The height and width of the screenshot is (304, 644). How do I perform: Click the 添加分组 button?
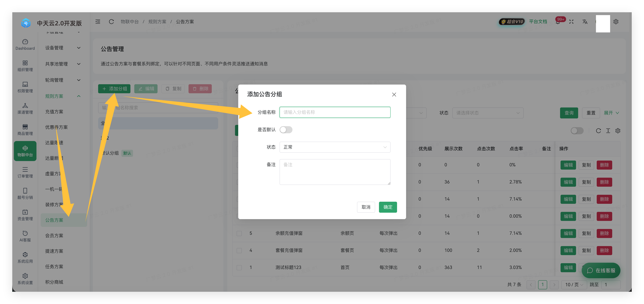click(114, 88)
